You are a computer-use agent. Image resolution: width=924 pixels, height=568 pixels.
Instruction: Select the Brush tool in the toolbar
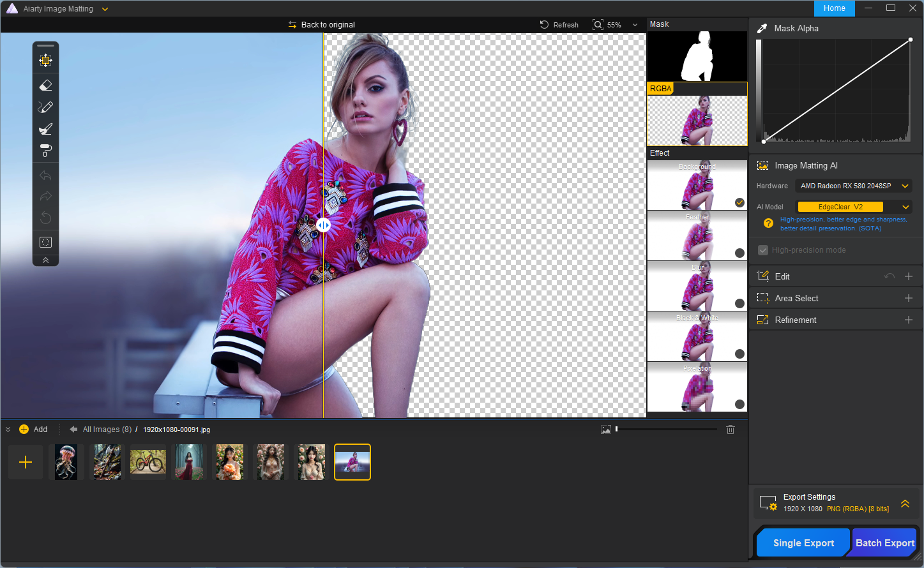pos(45,107)
